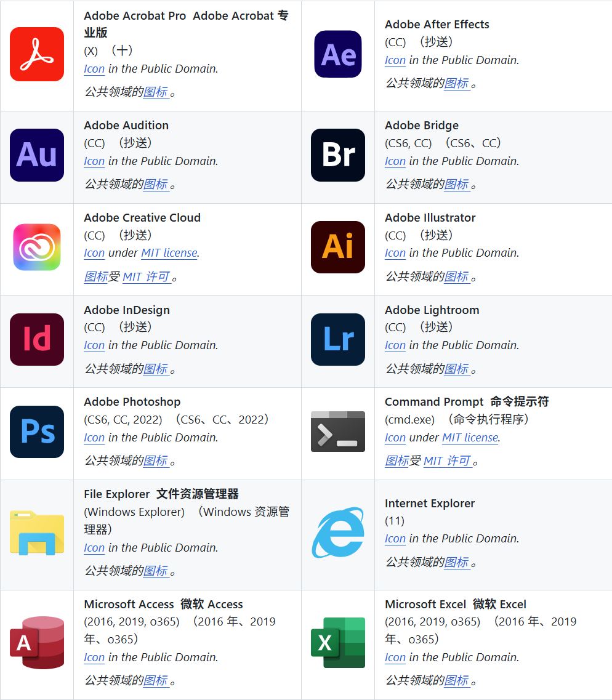Open Chinese 图标 link under Microsoft Access
The height and width of the screenshot is (700, 612).
pos(156,681)
